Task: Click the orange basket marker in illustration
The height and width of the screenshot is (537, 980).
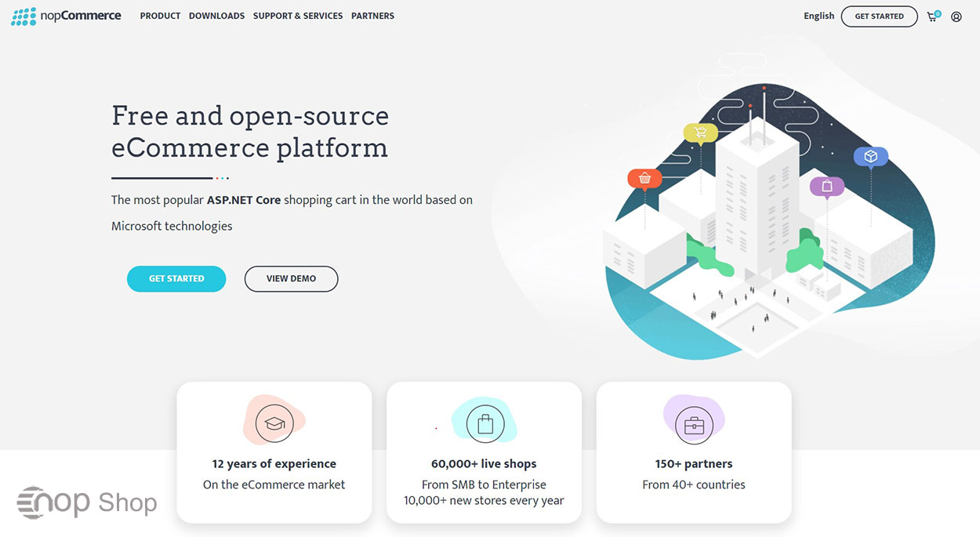Action: point(644,179)
